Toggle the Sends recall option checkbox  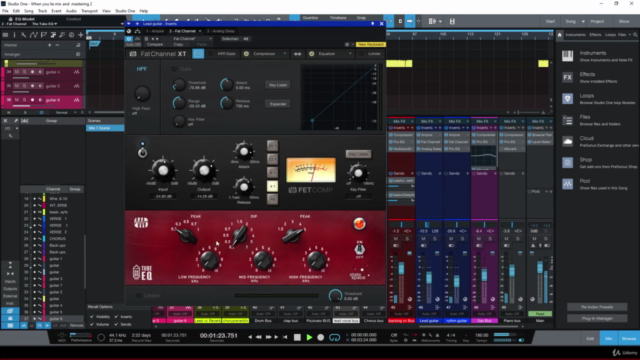(116, 324)
